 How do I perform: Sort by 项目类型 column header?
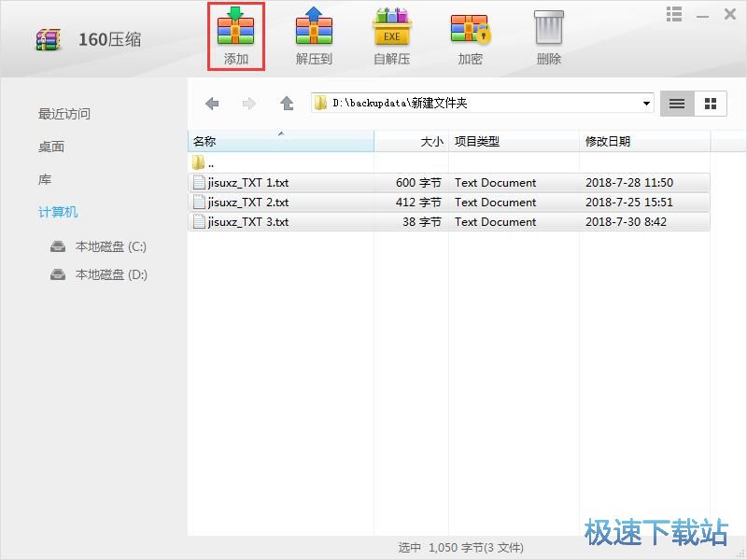(x=514, y=142)
